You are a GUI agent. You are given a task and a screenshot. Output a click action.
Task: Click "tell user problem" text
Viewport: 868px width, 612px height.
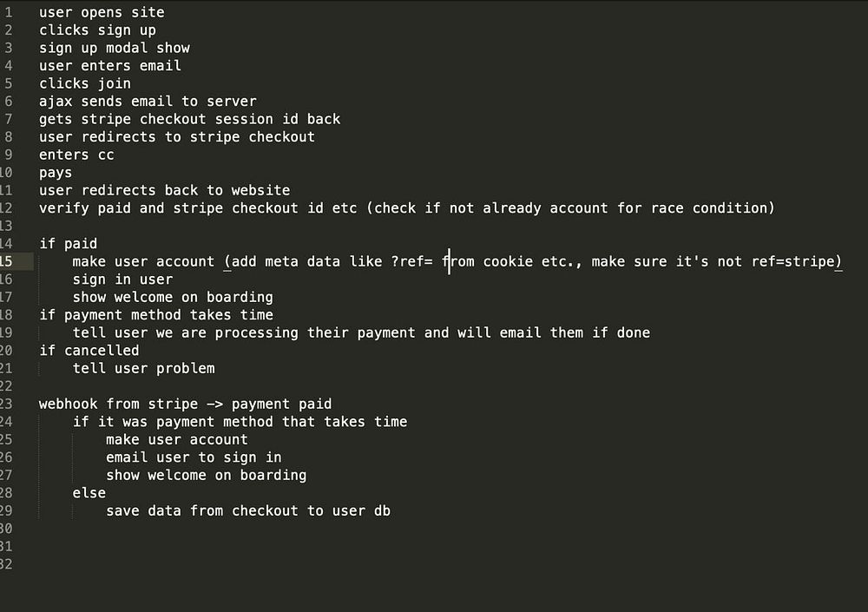(x=143, y=368)
